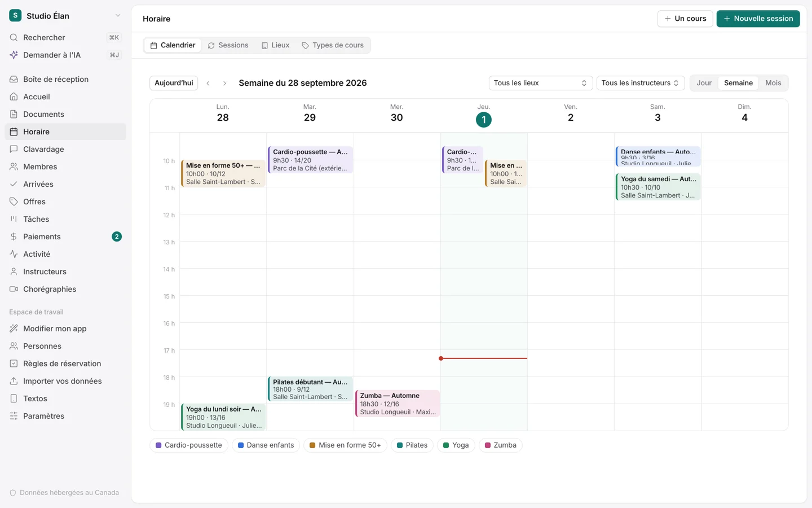
Task: Switch calendar to Mois view
Action: [773, 83]
